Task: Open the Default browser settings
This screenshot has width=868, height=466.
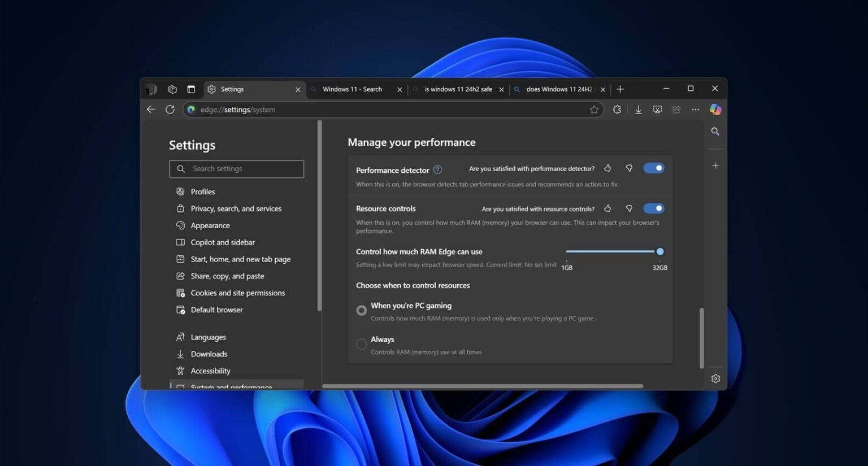Action: 216,310
